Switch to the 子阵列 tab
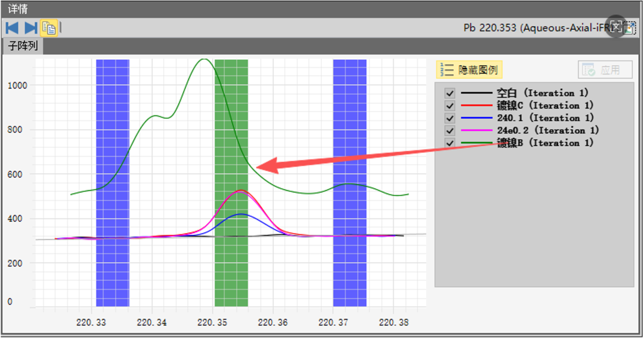This screenshot has width=644, height=338. [x=23, y=46]
